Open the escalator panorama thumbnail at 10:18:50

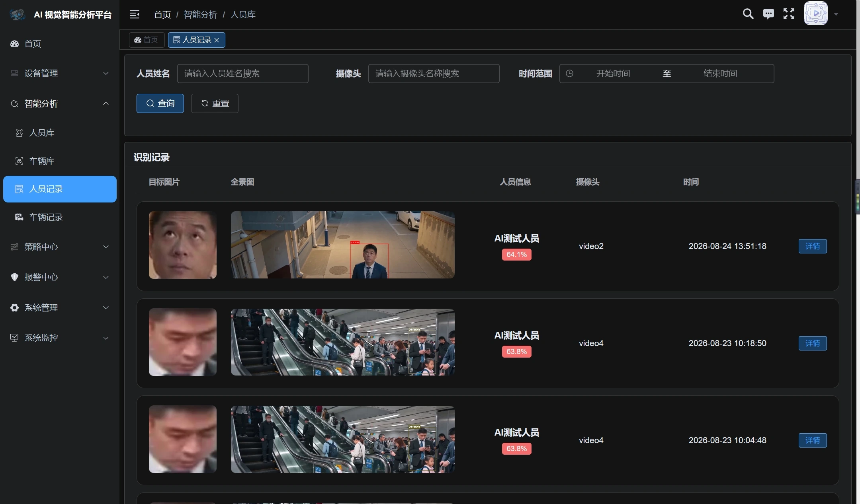[343, 342]
